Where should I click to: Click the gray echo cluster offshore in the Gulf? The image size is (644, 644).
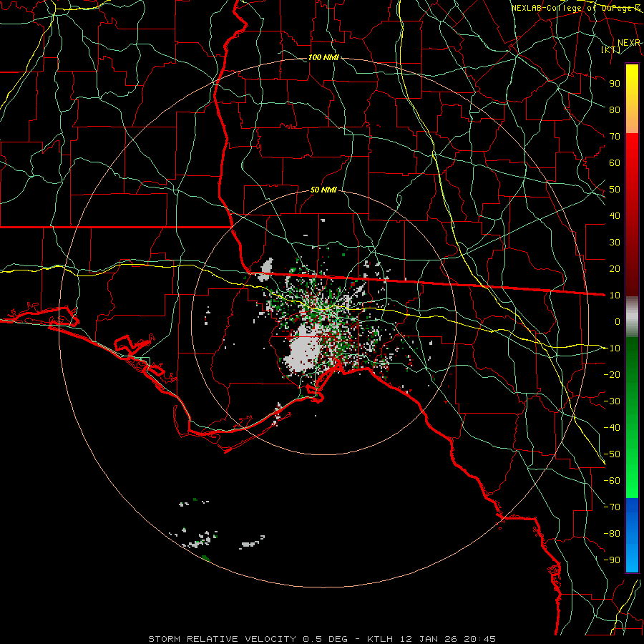coord(200,540)
